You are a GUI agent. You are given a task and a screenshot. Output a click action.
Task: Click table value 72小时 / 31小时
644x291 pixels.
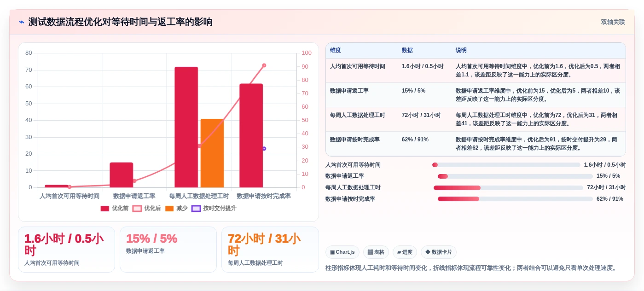[421, 115]
